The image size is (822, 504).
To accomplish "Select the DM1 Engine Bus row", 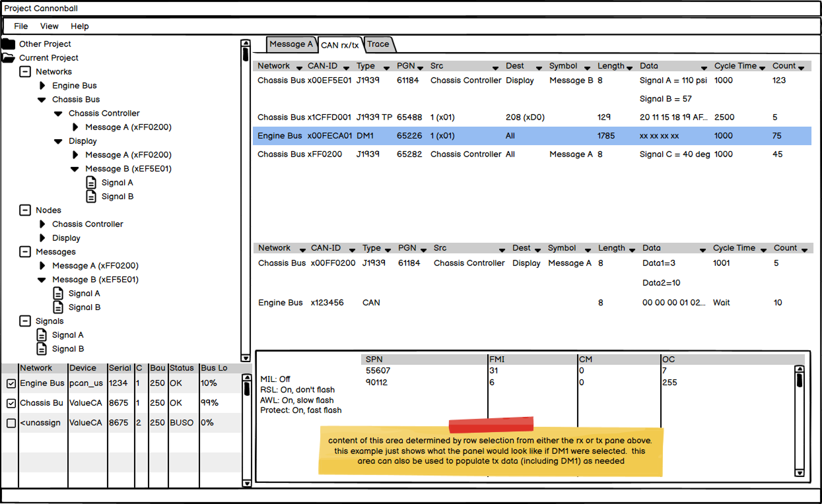I will point(531,136).
